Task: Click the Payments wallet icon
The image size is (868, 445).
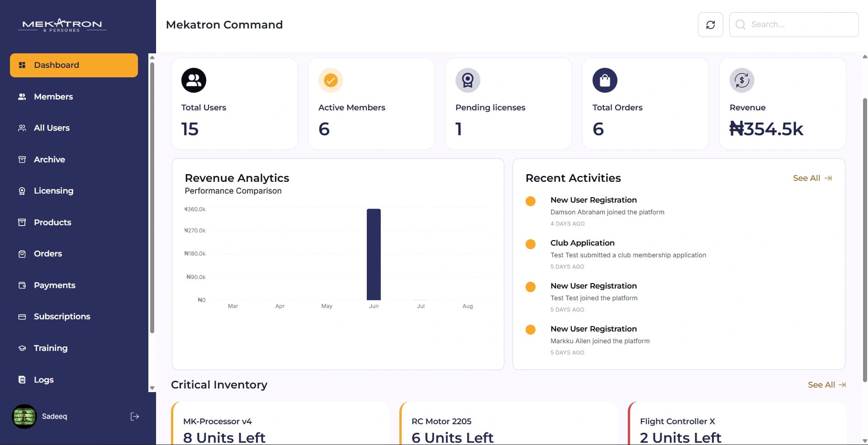Action: [x=22, y=285]
